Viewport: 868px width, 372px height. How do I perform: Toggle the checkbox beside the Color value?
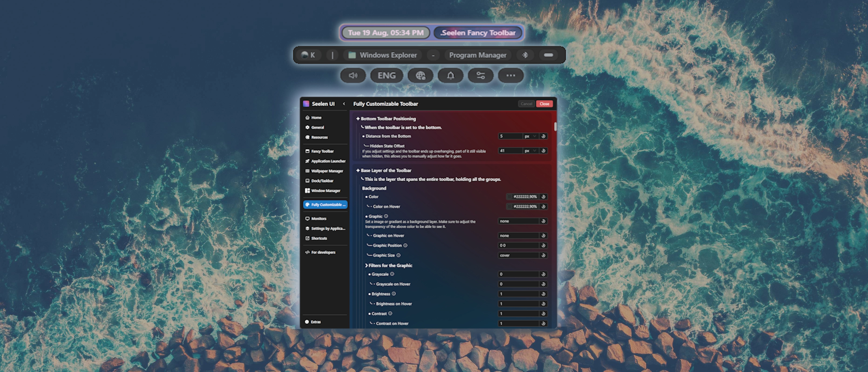[509, 197]
